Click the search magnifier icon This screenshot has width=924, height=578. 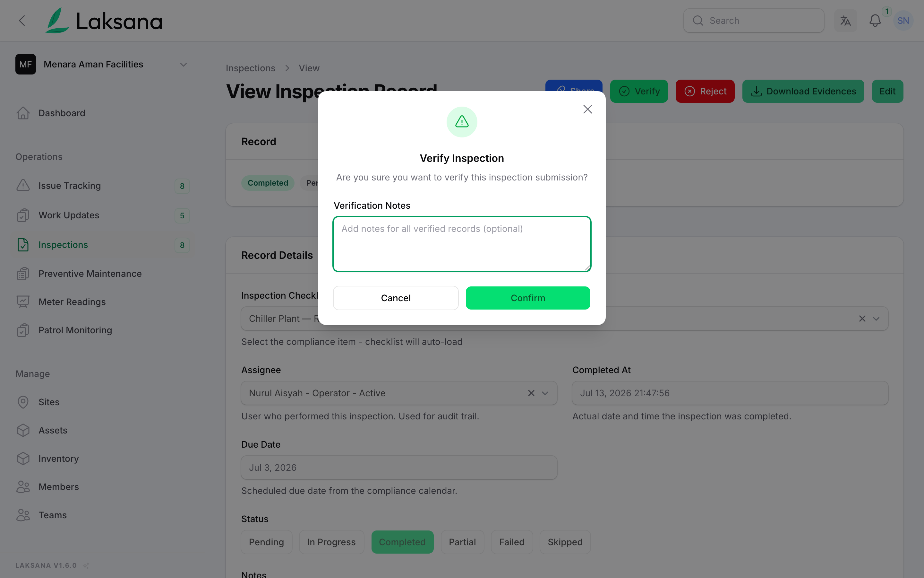698,21
